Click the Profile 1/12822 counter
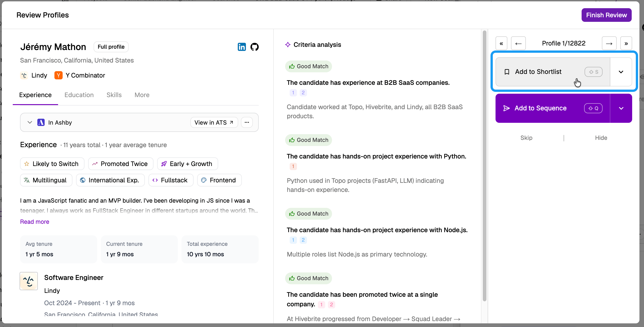644x327 pixels. coord(563,43)
